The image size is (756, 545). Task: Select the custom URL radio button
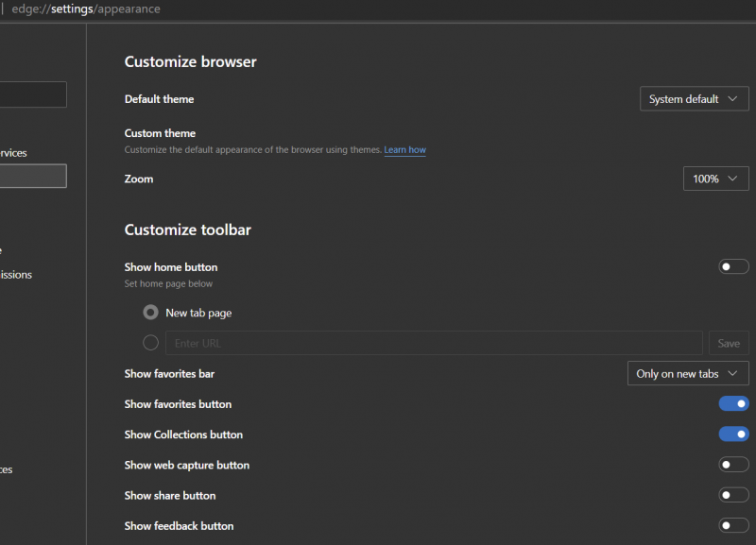[150, 343]
